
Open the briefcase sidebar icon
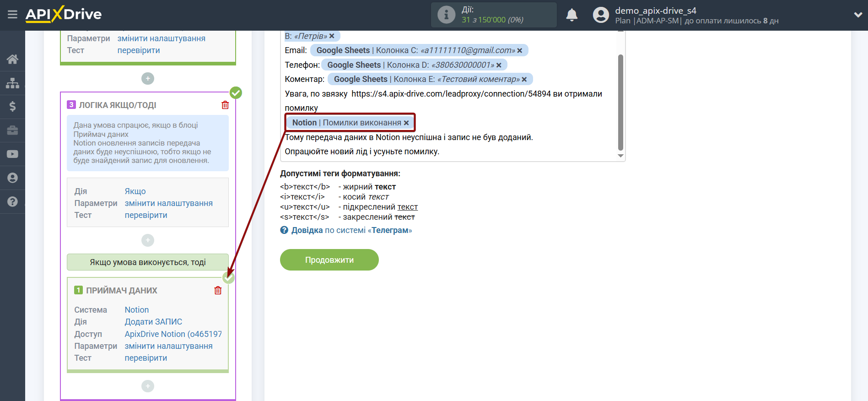12,130
